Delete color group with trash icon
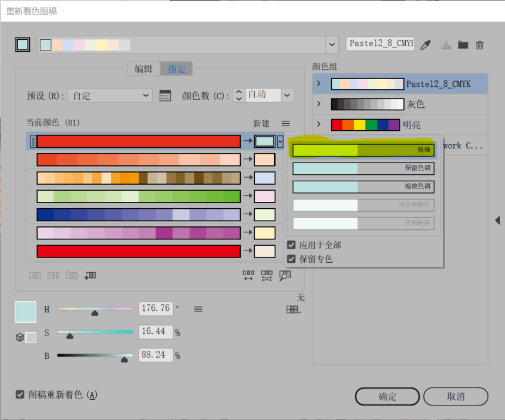 click(480, 45)
